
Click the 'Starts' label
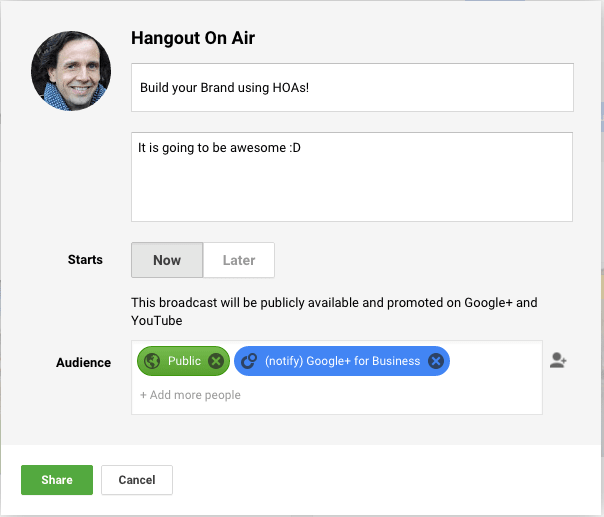pos(85,260)
